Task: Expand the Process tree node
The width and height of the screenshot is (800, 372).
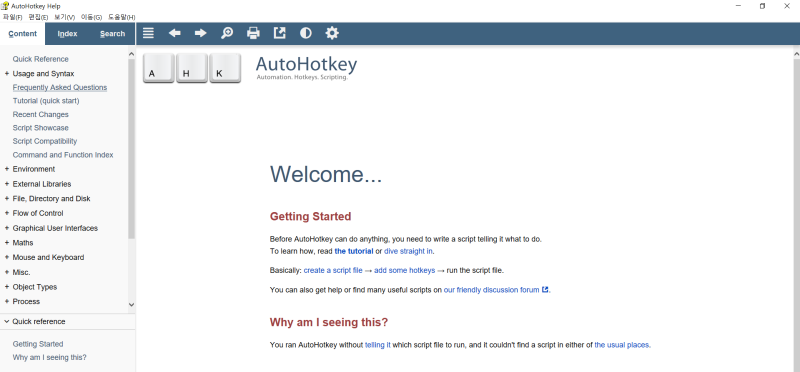Action: pos(7,302)
